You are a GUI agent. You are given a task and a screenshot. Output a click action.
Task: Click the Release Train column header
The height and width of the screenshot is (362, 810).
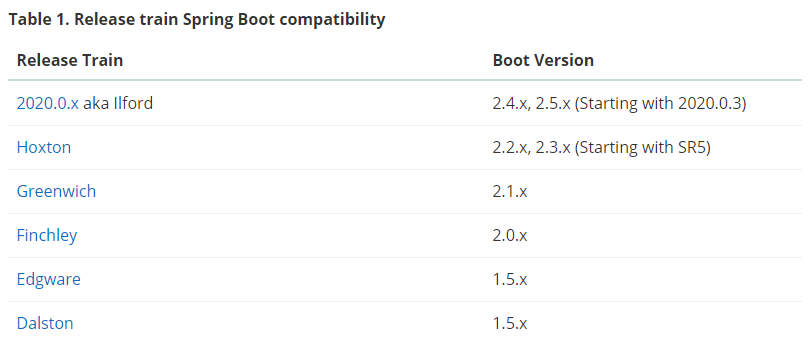70,60
